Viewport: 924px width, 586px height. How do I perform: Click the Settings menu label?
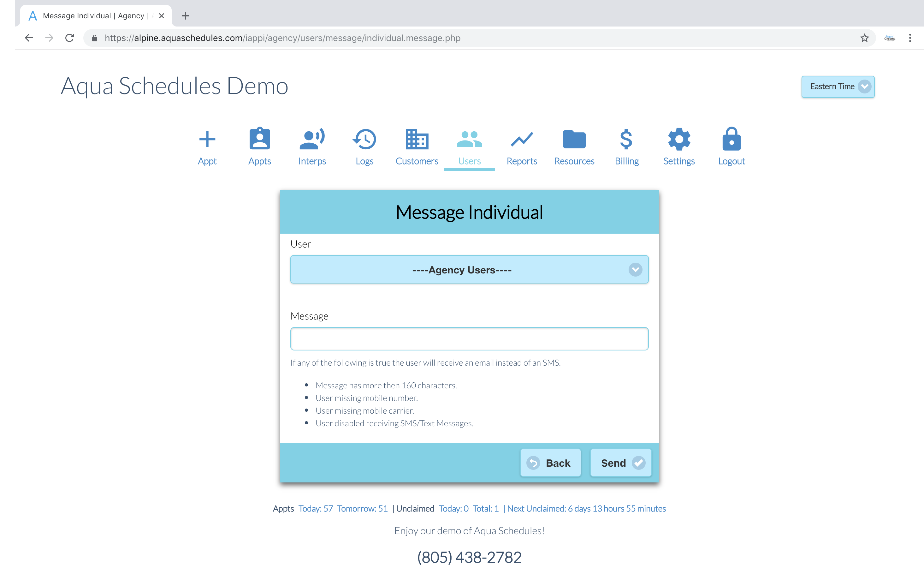[679, 161]
